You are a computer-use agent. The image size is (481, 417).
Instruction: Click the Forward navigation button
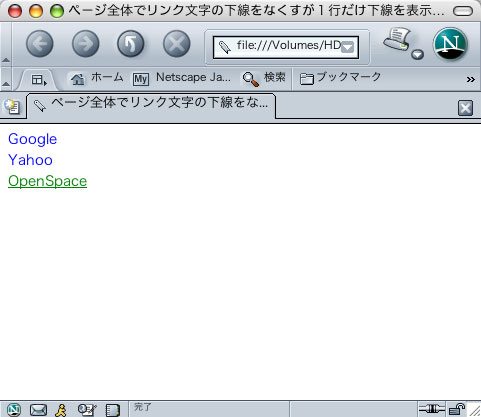(x=85, y=44)
